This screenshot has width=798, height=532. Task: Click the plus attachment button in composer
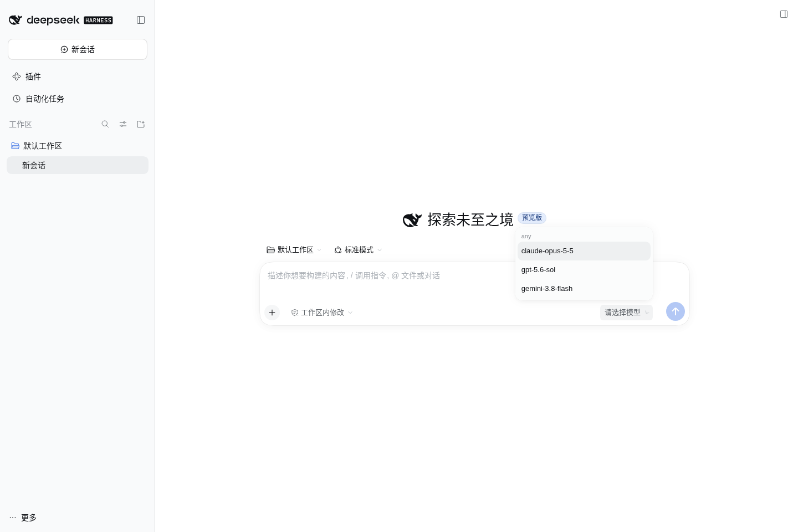click(x=272, y=313)
